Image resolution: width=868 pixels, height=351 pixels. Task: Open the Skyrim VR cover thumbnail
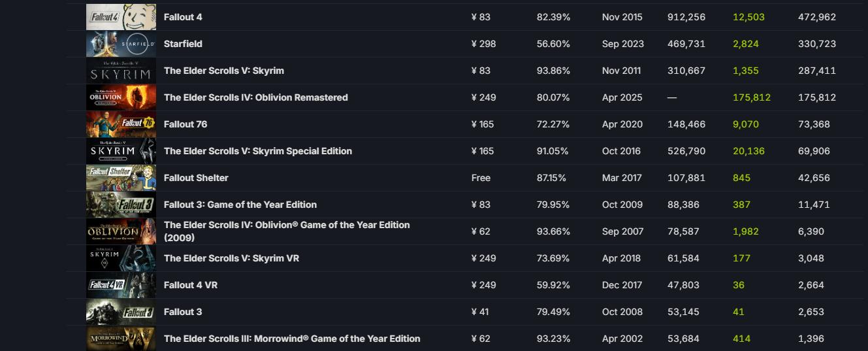tap(121, 258)
